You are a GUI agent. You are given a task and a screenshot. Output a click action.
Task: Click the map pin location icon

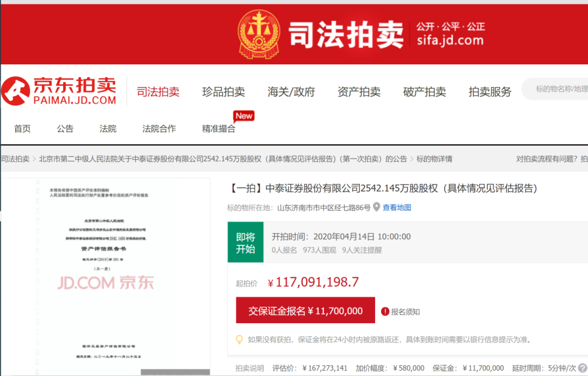(x=377, y=207)
